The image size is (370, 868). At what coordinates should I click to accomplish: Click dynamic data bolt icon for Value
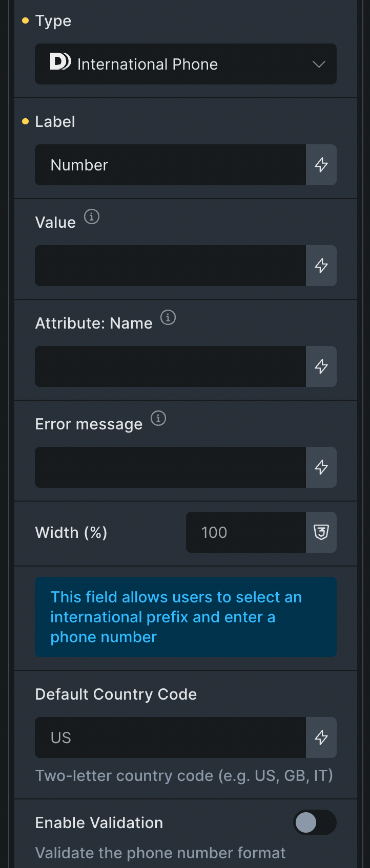click(x=321, y=266)
